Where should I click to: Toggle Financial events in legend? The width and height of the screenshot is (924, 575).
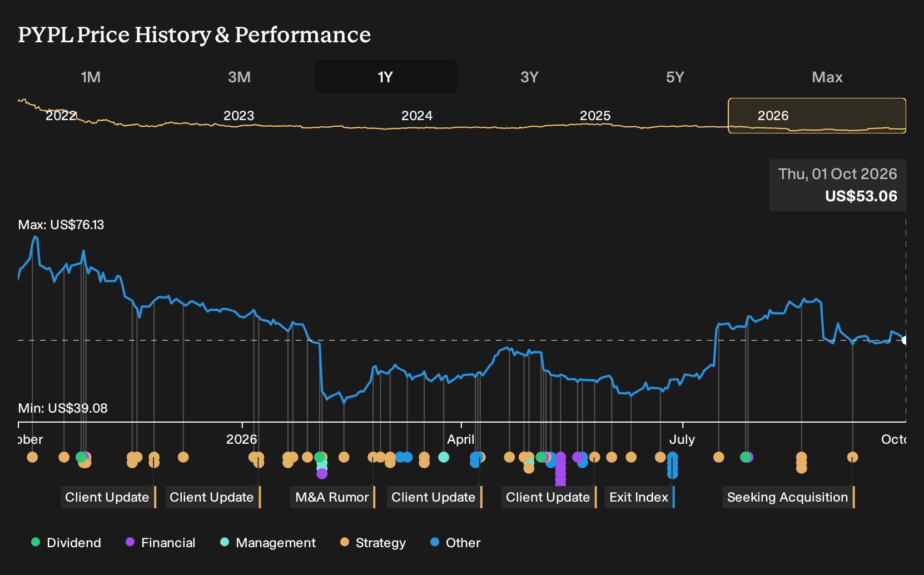[161, 543]
